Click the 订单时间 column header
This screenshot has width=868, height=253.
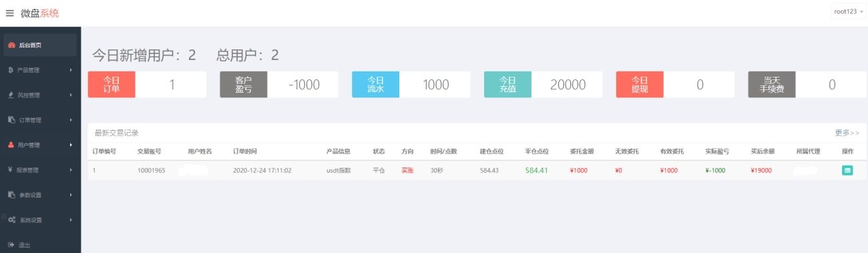click(245, 152)
